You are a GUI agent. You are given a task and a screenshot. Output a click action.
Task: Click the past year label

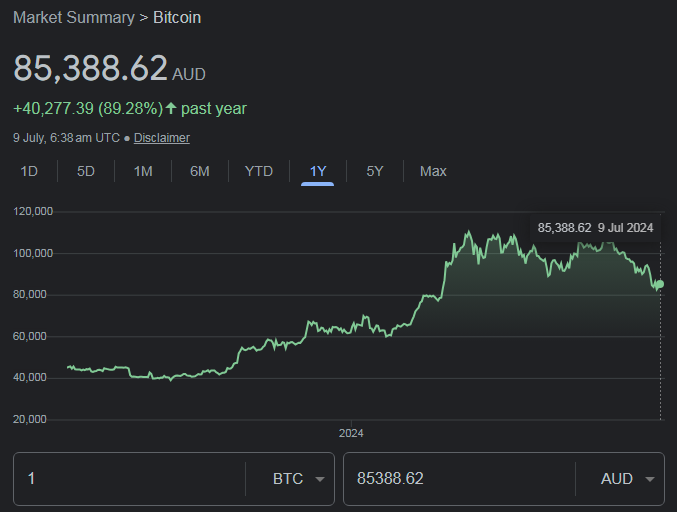pos(214,108)
